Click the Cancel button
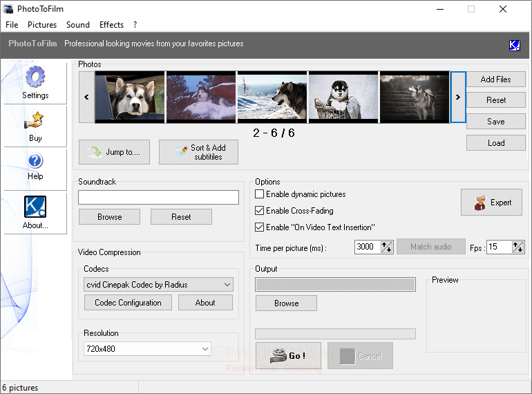532x394 pixels. pos(361,355)
